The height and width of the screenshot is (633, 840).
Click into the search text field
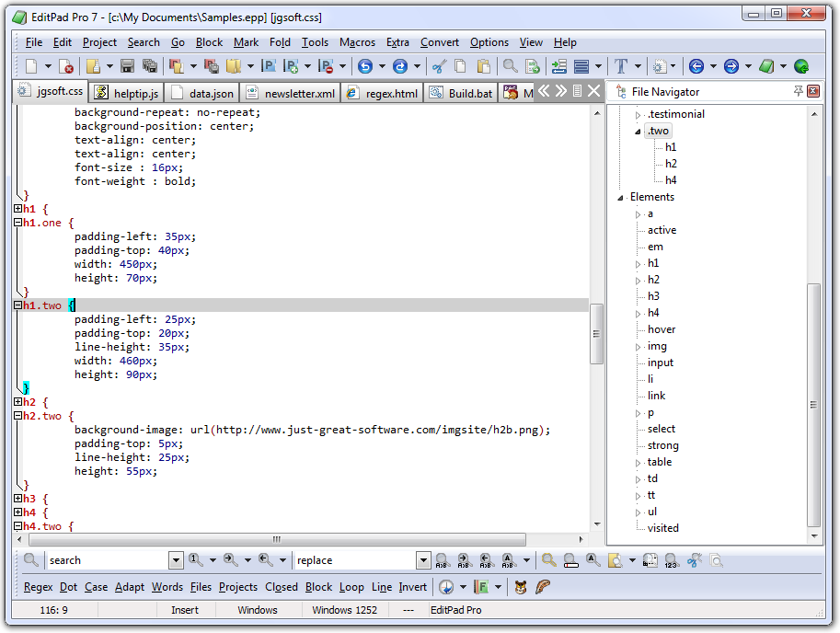tap(107, 560)
